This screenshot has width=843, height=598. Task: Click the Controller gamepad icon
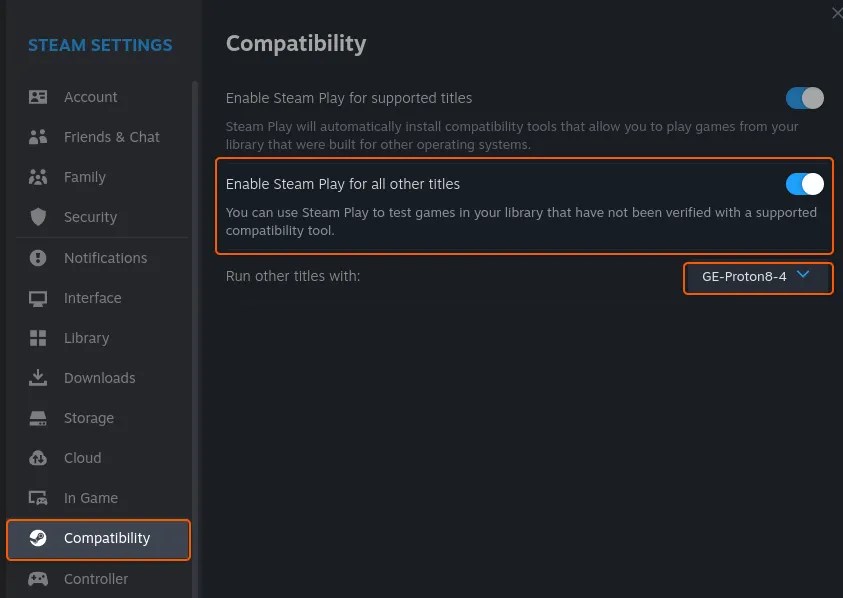point(37,579)
